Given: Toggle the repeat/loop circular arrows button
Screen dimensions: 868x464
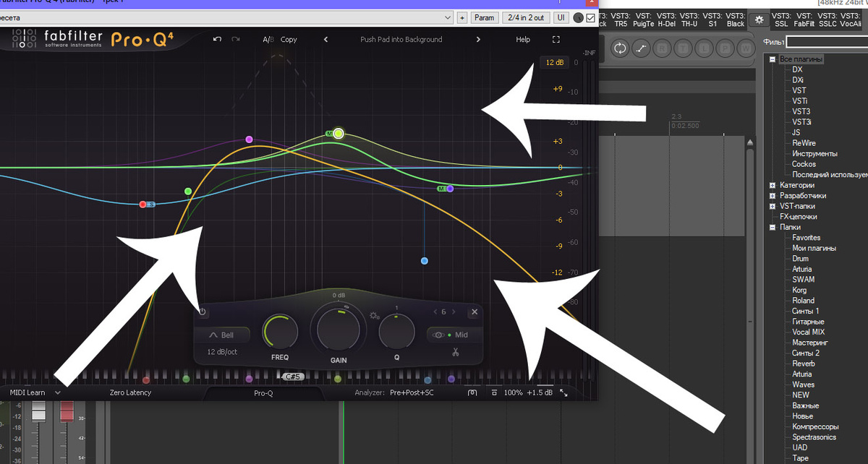Looking at the screenshot, I should pyautogui.click(x=620, y=48).
